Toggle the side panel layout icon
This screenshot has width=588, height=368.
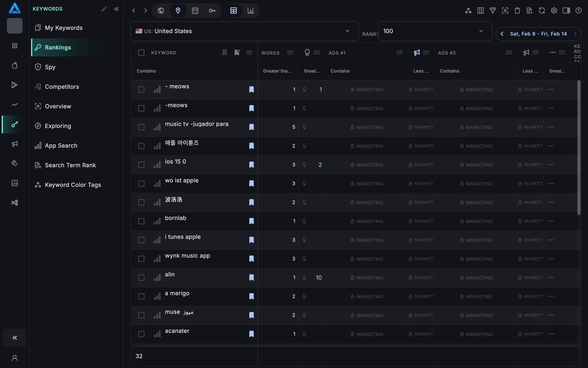tap(566, 10)
